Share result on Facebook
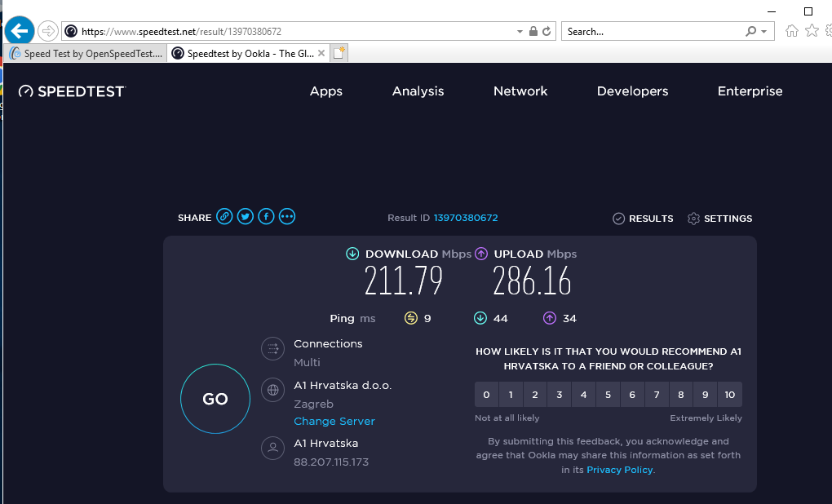The width and height of the screenshot is (832, 504). click(266, 216)
